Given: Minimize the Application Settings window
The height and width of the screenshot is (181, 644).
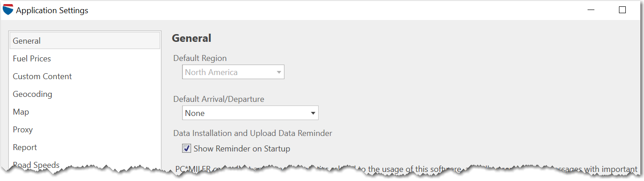Looking at the screenshot, I should tap(591, 10).
